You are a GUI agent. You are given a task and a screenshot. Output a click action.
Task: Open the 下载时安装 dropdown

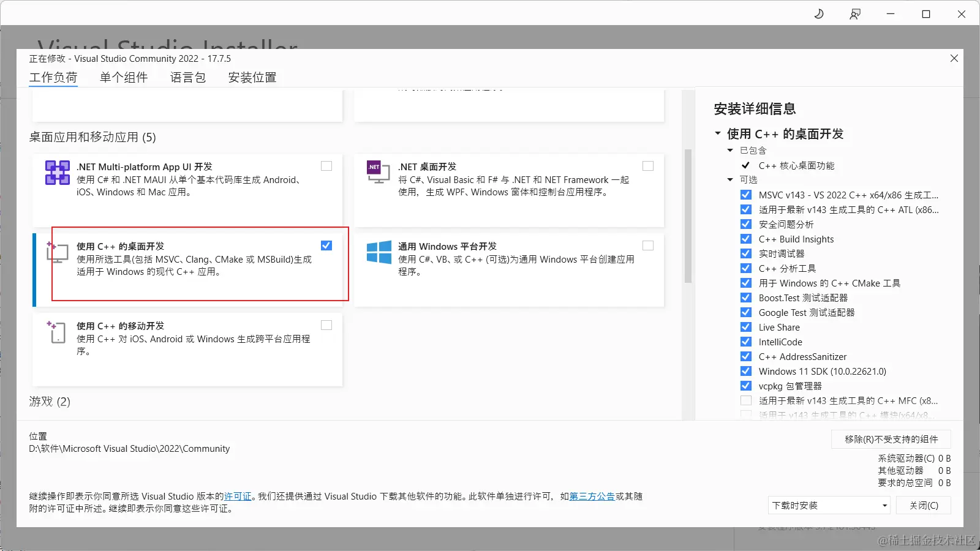pyautogui.click(x=829, y=505)
